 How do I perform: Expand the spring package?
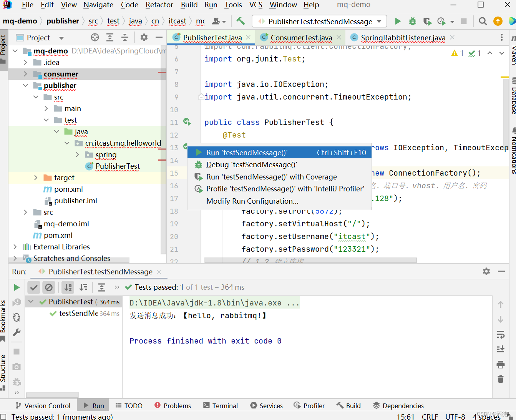click(x=77, y=154)
